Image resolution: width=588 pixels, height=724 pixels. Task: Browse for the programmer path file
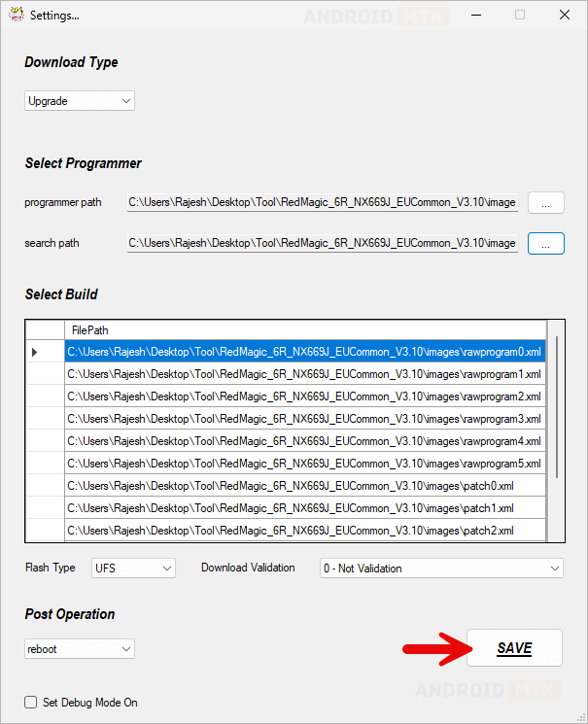[x=545, y=203]
